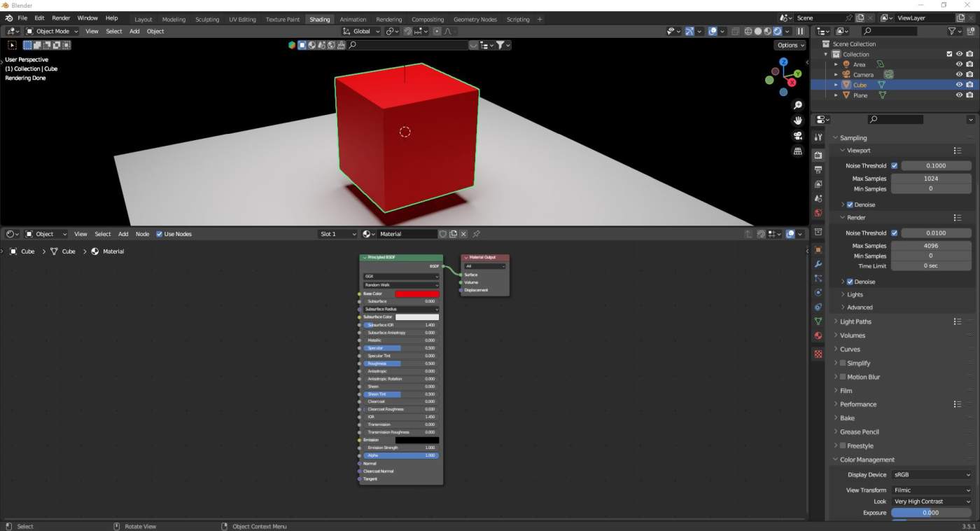This screenshot has width=980, height=531.
Task: Open the Render menu
Action: [x=61, y=18]
